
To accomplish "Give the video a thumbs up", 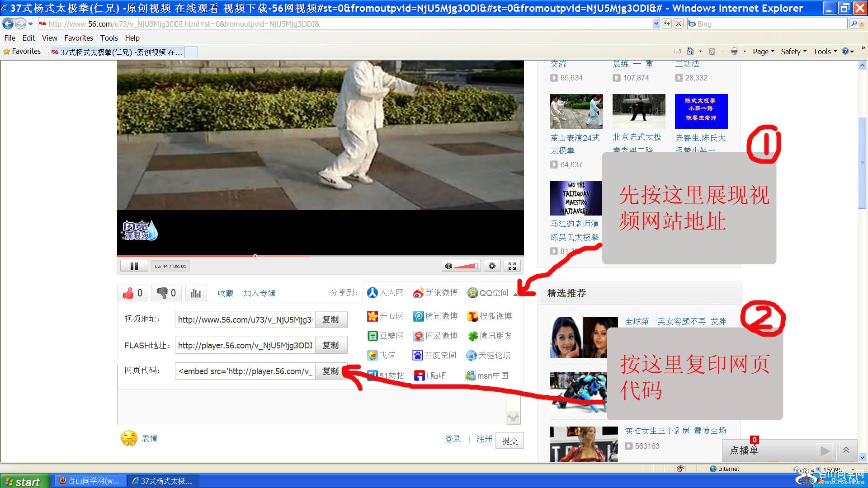I will tap(133, 293).
